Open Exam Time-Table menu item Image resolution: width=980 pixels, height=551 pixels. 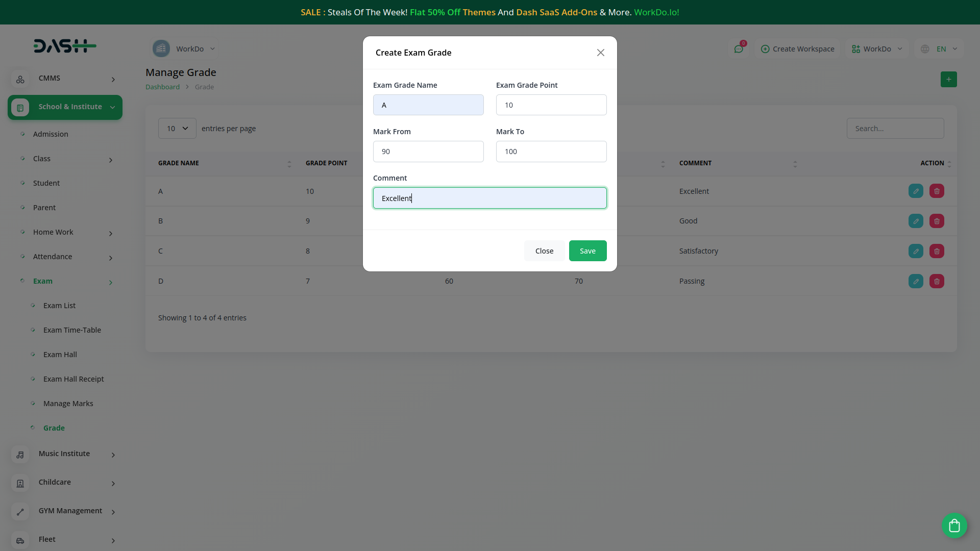(72, 330)
